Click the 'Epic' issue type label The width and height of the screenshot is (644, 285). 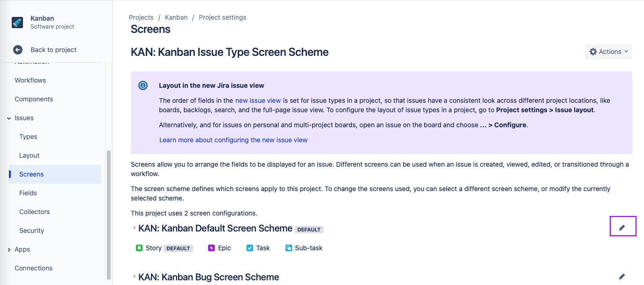225,248
